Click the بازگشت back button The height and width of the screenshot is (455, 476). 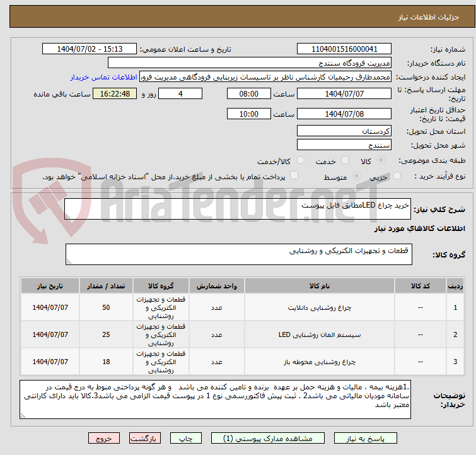(x=145, y=439)
